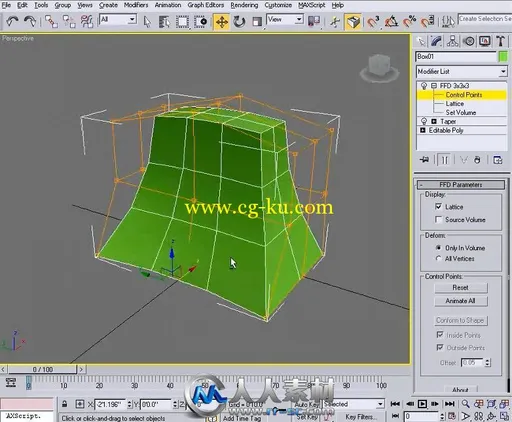Open the Rendering menu
Image resolution: width=512 pixels, height=422 pixels.
click(x=244, y=5)
